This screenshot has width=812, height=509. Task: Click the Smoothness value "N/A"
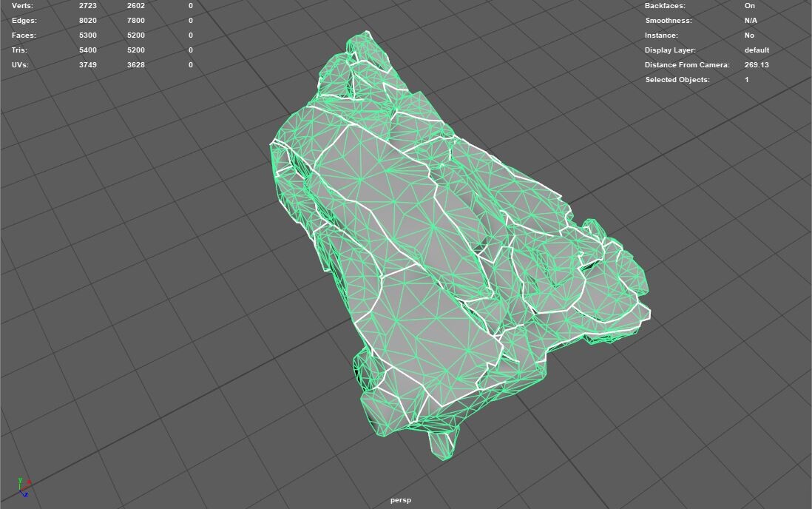tap(751, 21)
